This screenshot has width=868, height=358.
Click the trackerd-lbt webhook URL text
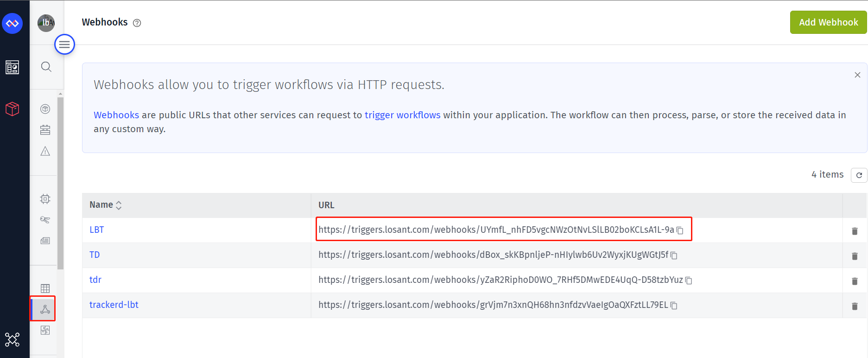[x=494, y=305]
